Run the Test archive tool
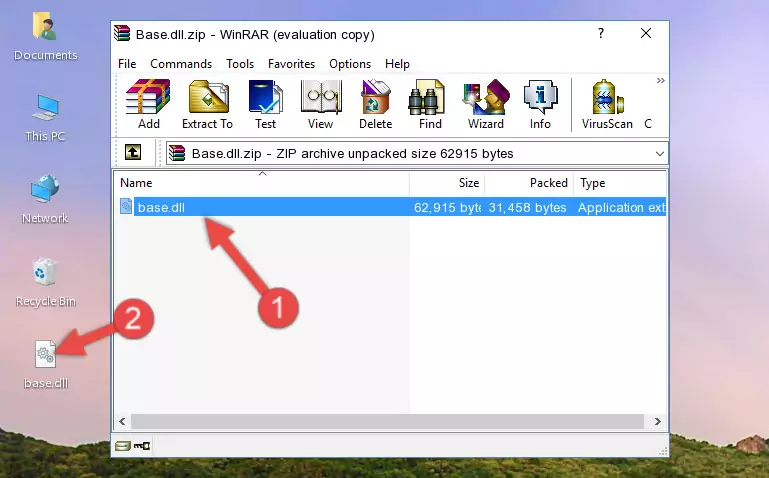769x478 pixels. pyautogui.click(x=265, y=104)
